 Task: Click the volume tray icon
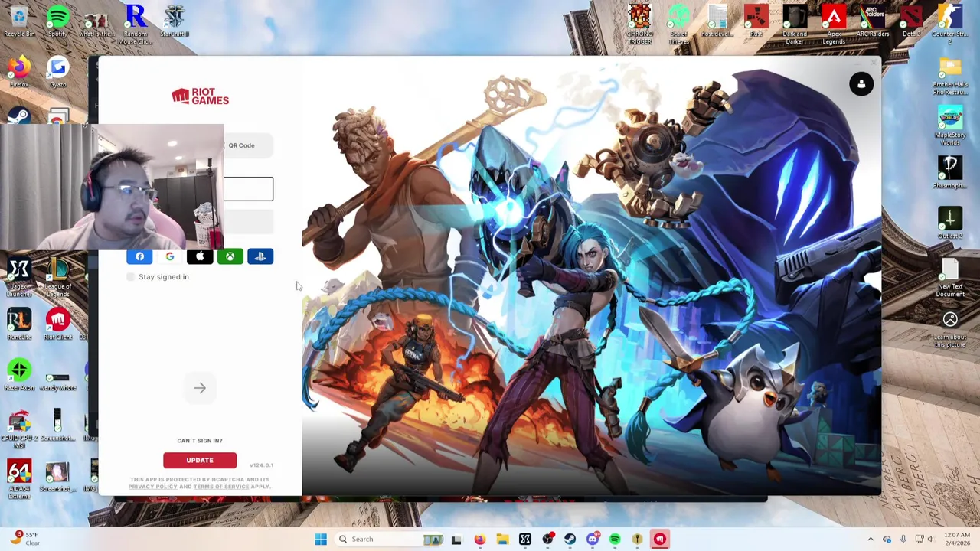(932, 539)
